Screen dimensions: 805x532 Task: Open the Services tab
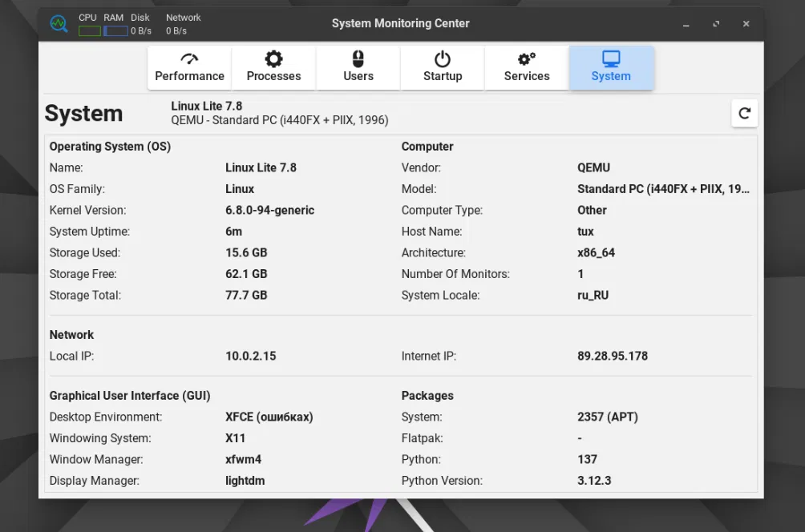point(527,68)
